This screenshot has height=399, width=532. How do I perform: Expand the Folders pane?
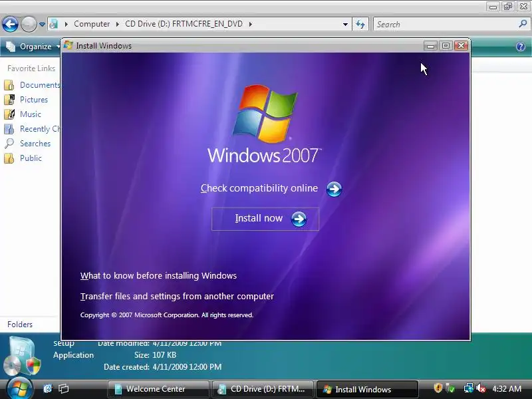pyautogui.click(x=20, y=325)
